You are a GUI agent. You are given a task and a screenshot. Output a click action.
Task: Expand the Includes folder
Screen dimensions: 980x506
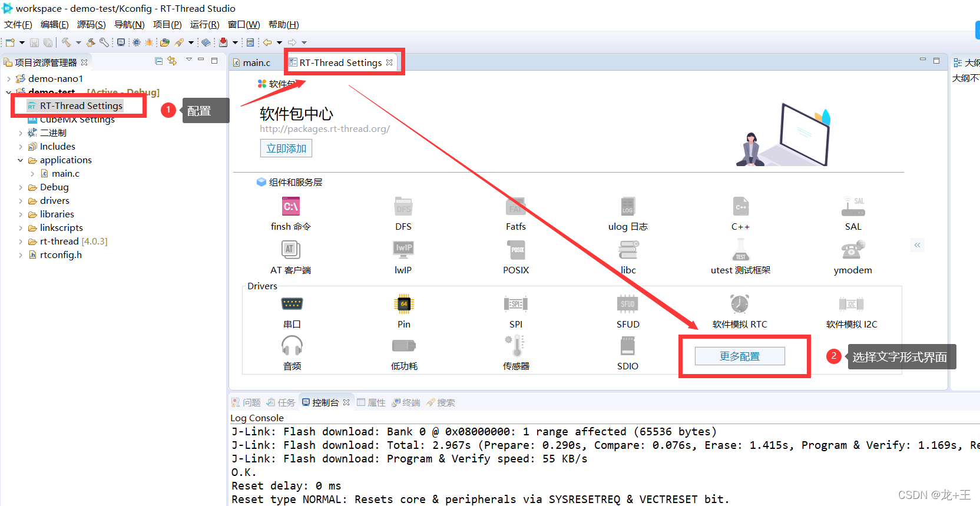click(21, 146)
